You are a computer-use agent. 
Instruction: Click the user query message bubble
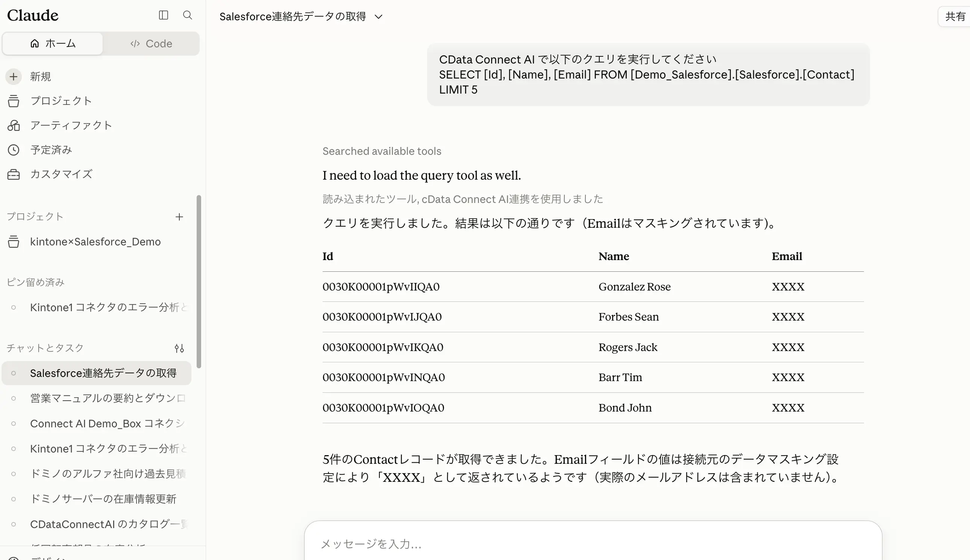click(648, 74)
